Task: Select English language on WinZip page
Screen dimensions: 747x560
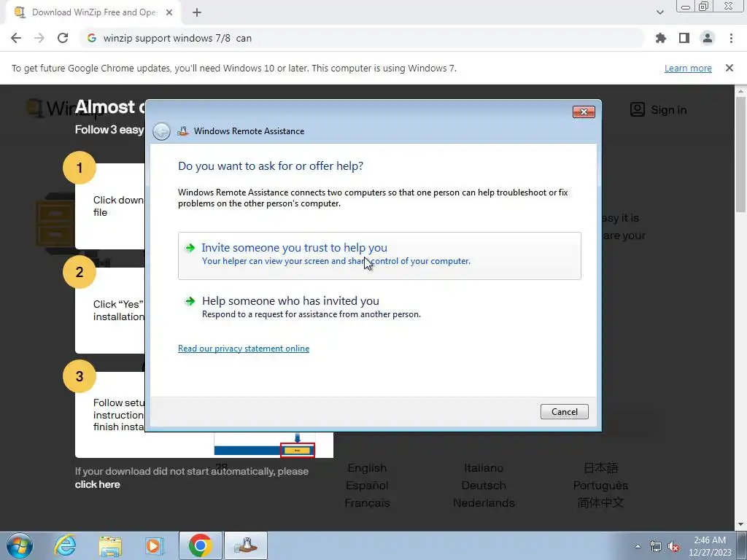Action: (367, 468)
